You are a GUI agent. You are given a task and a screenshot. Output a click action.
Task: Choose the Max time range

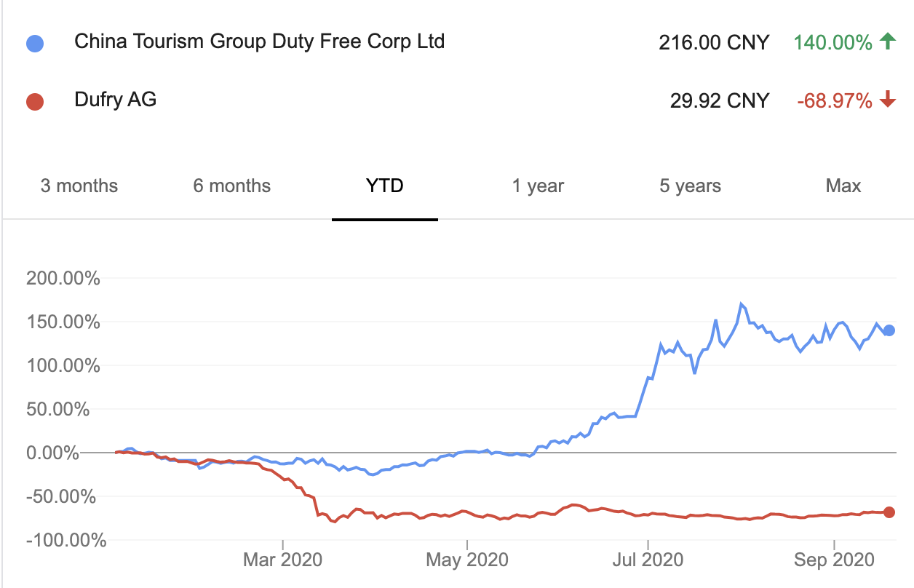[x=843, y=186]
